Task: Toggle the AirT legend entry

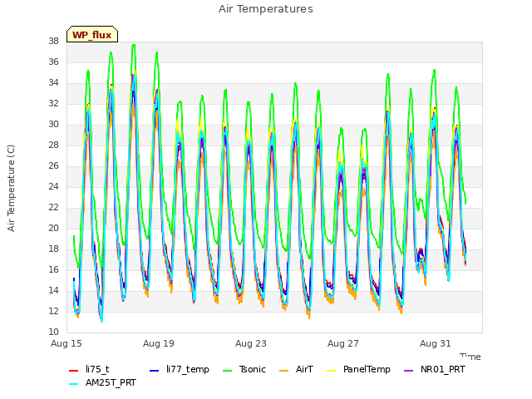Action: [x=296, y=369]
